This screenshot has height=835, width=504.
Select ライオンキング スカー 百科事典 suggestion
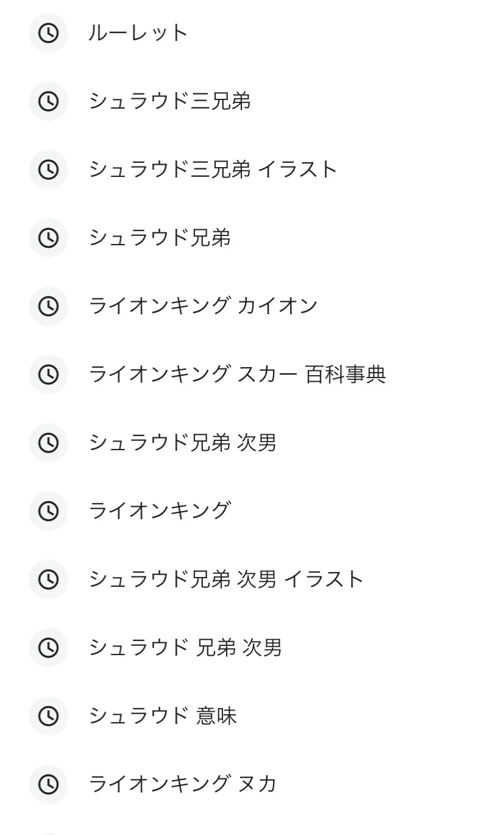(x=238, y=374)
